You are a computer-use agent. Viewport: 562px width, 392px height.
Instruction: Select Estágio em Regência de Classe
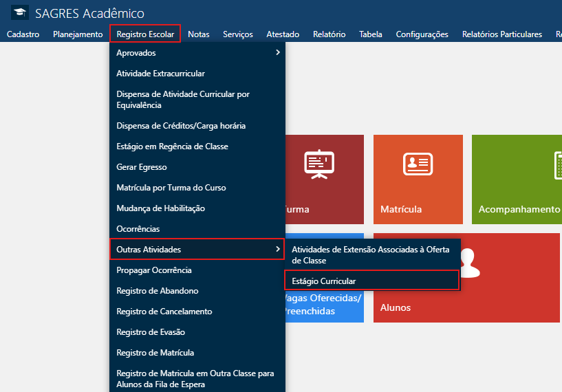[x=197, y=146]
